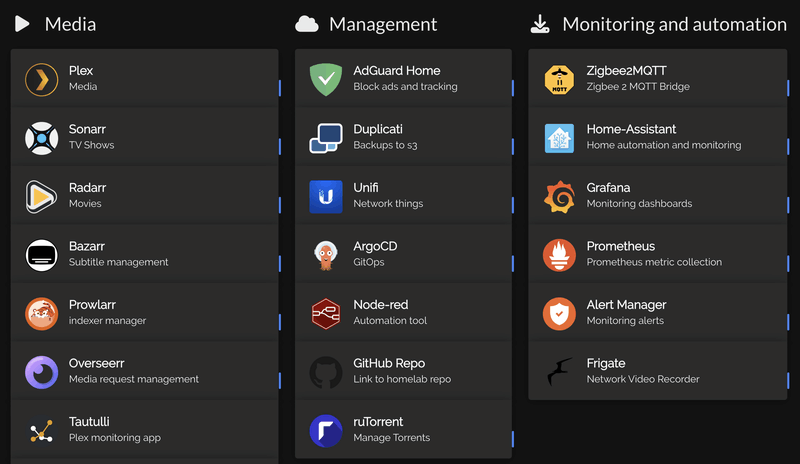This screenshot has height=464, width=800.
Task: Click the 'Media request management' text
Action: [134, 379]
